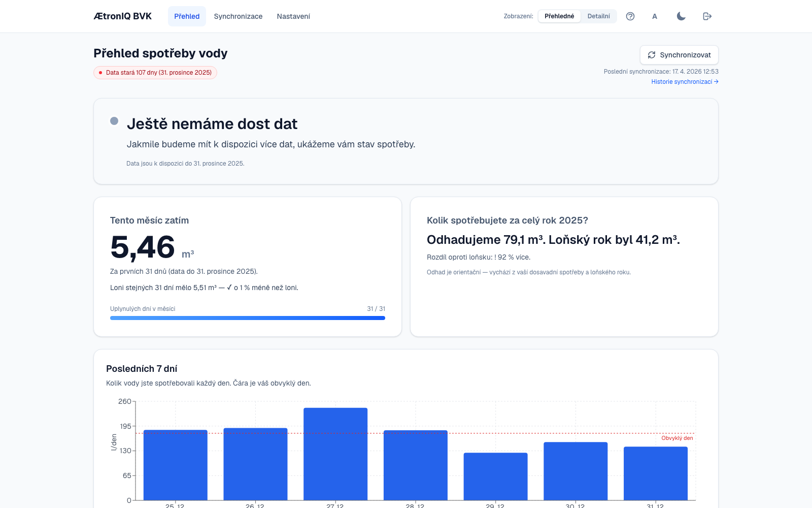Click the 28.12 chart bar

[416, 465]
